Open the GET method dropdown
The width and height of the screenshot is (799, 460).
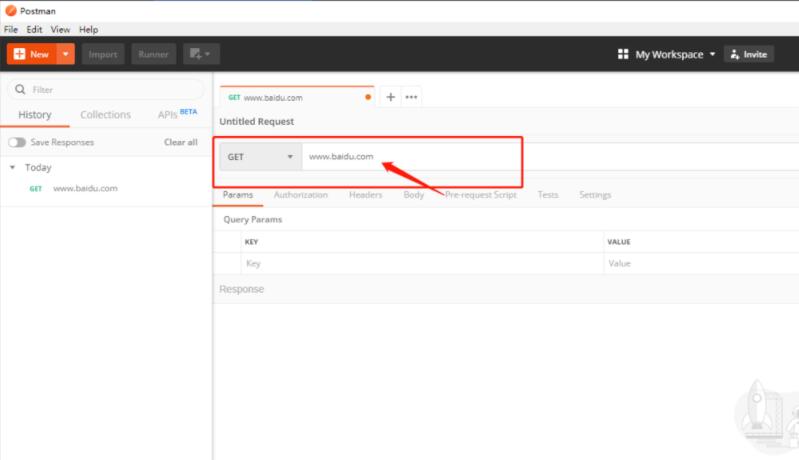[x=260, y=156]
